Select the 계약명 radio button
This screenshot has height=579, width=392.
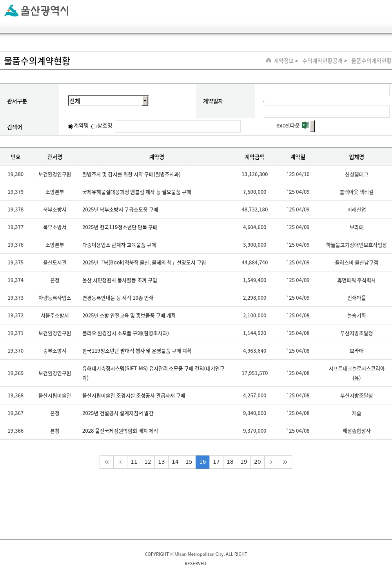[70, 126]
